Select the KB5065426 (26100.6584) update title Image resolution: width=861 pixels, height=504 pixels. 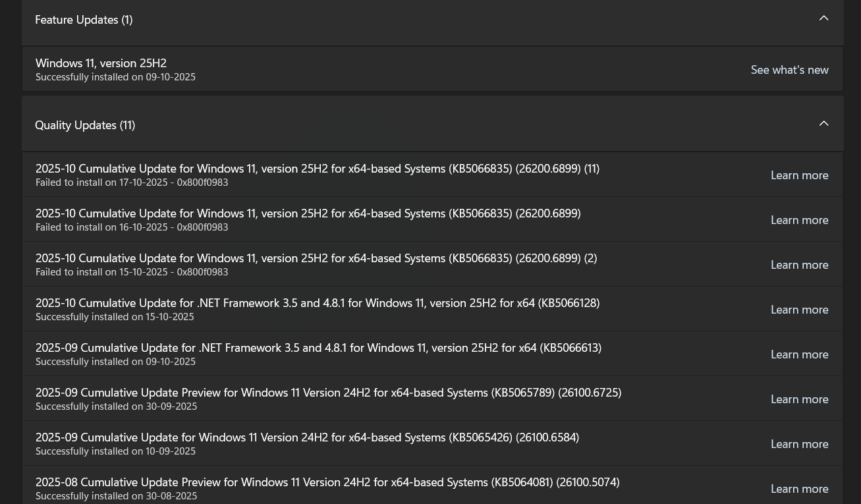coord(307,437)
